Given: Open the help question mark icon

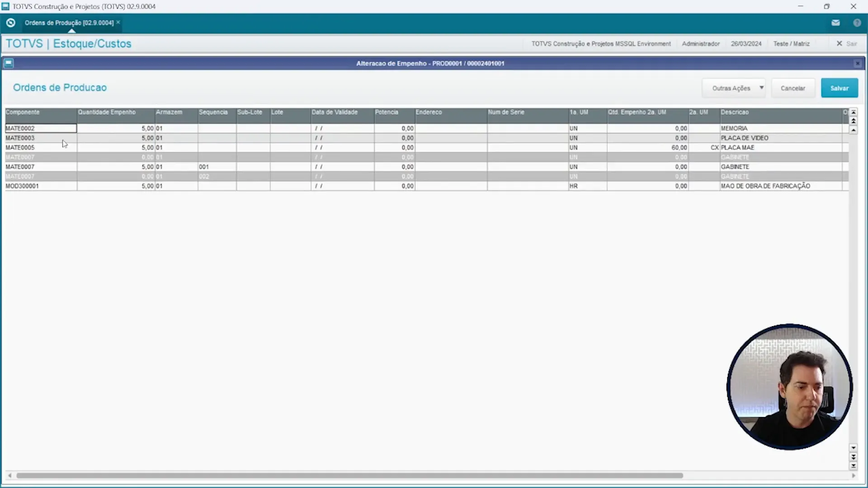Looking at the screenshot, I should [857, 22].
